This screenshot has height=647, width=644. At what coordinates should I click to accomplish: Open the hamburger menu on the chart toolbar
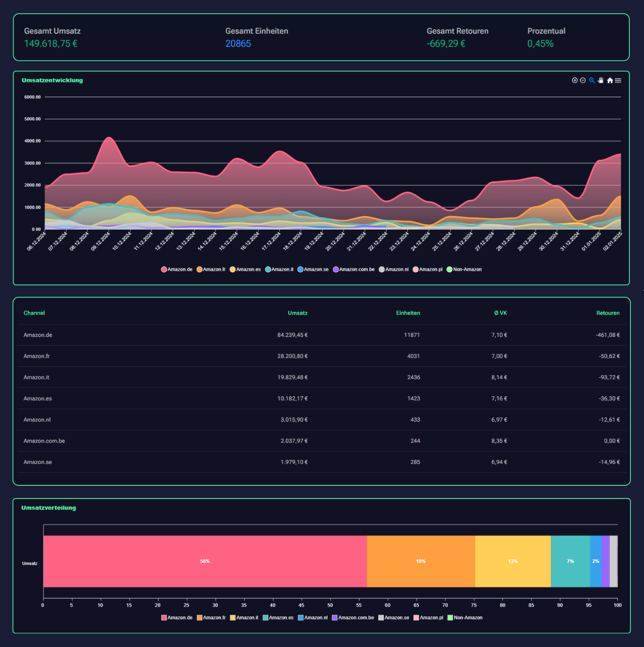tap(618, 80)
